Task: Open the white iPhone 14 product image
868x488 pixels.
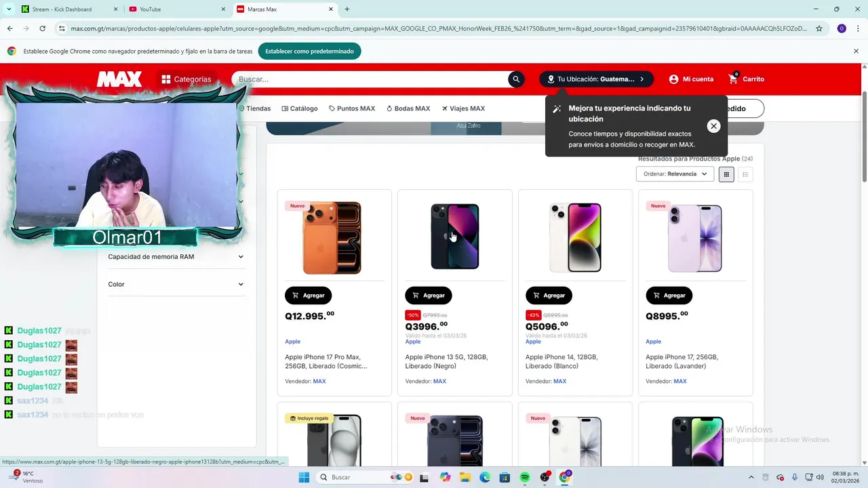Action: click(575, 237)
